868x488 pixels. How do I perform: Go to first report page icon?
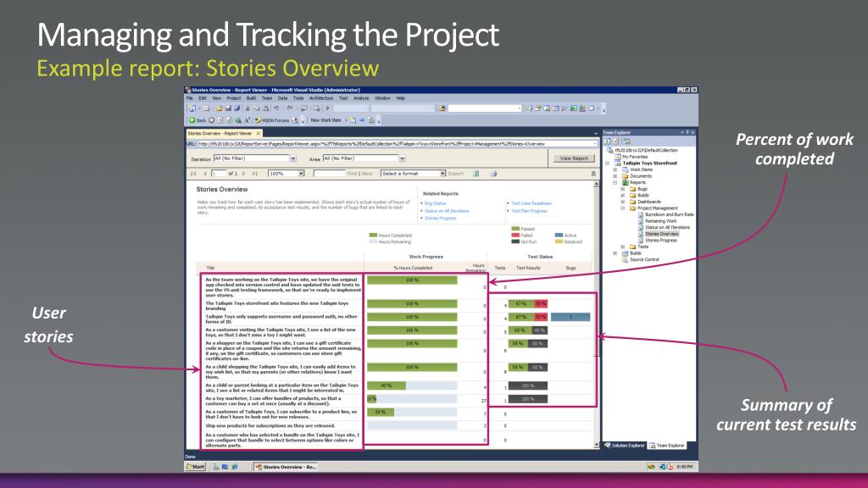point(193,174)
